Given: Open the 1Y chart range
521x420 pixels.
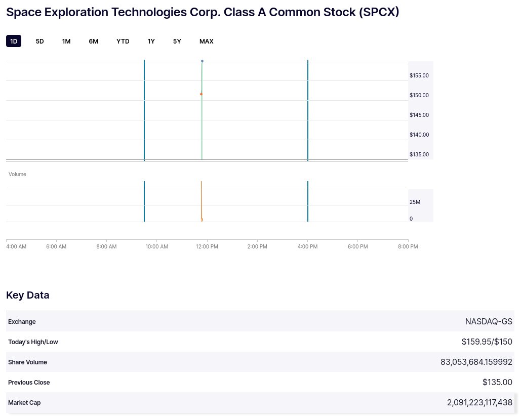Looking at the screenshot, I should [x=151, y=41].
